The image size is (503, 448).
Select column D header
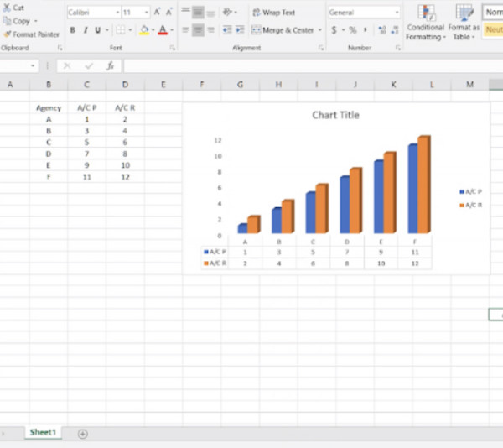[x=125, y=85]
